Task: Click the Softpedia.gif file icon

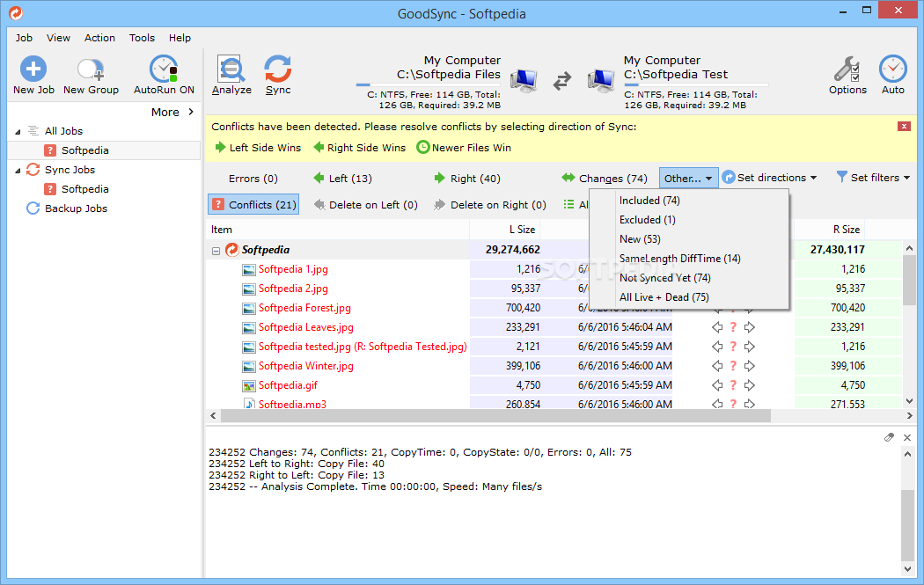Action: (249, 386)
